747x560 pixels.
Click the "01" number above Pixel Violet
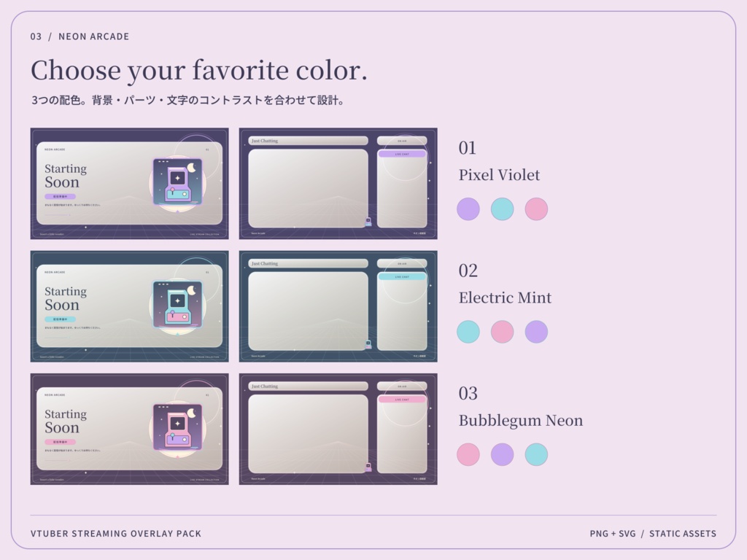pyautogui.click(x=468, y=148)
